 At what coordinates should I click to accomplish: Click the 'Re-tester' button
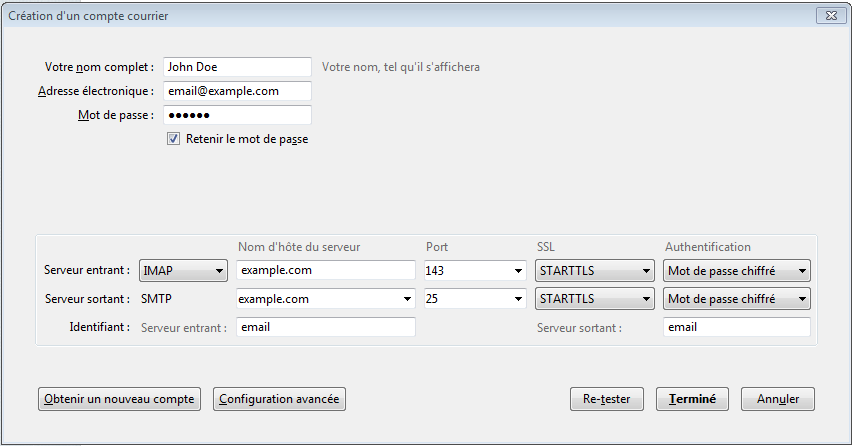click(606, 399)
